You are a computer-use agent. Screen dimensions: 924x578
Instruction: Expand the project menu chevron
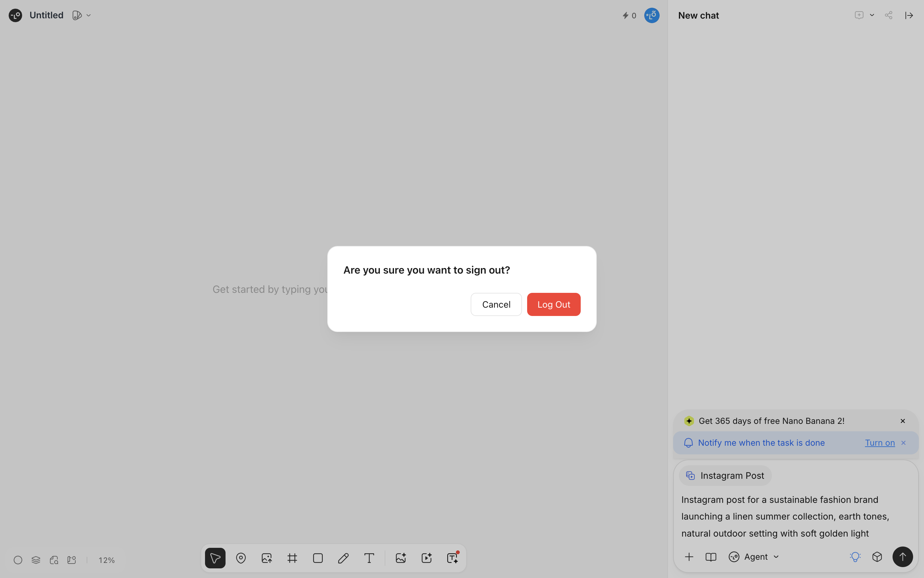click(x=89, y=15)
